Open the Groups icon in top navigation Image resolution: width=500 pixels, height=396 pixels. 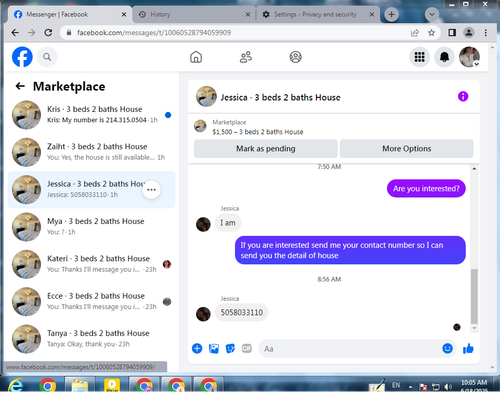pyautogui.click(x=295, y=57)
